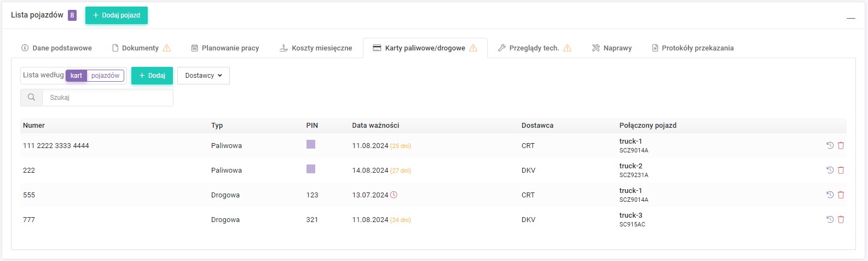Delete card 555 with trash icon
The height and width of the screenshot is (261, 868).
pyautogui.click(x=841, y=195)
